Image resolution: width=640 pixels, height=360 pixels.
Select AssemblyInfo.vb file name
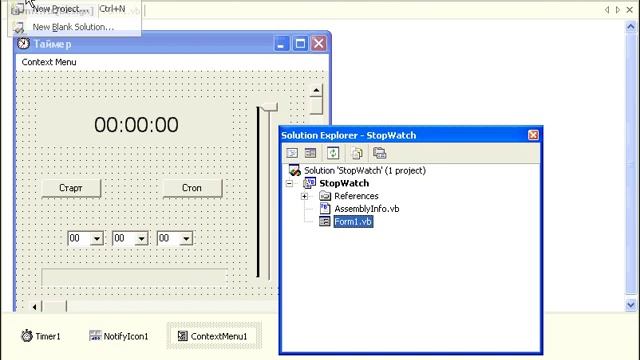click(x=367, y=209)
